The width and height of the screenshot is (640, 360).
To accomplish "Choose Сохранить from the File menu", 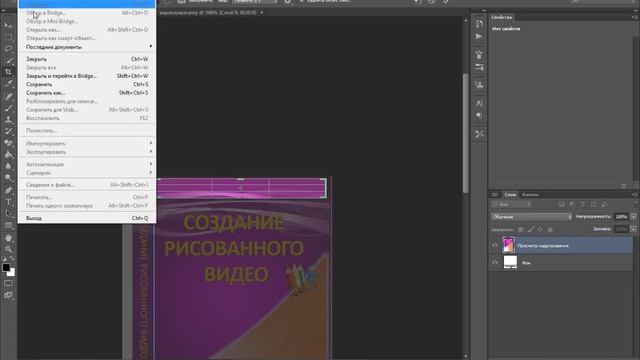I will pos(87,84).
